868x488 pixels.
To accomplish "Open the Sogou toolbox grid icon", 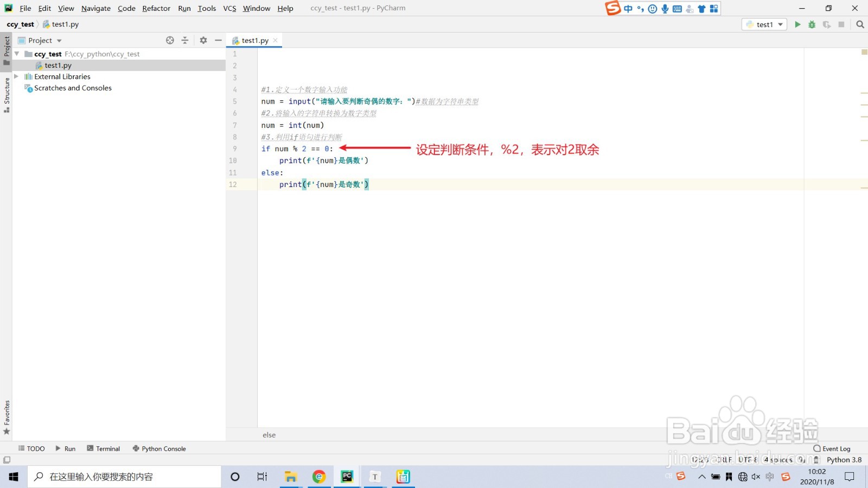I will (714, 9).
